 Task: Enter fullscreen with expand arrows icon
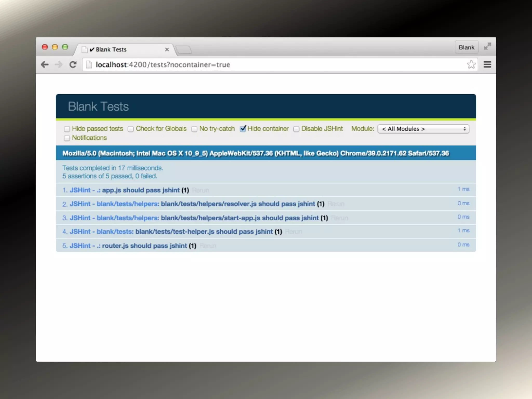[x=487, y=47]
